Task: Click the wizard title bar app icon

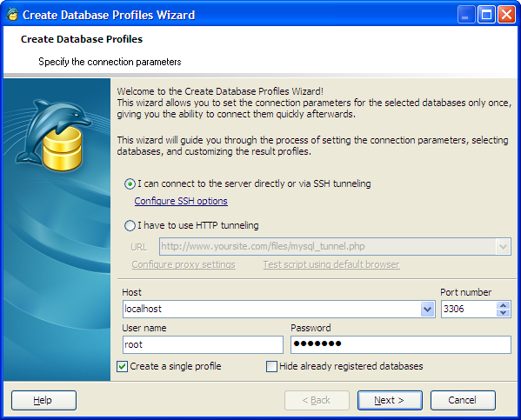Action: 12,14
